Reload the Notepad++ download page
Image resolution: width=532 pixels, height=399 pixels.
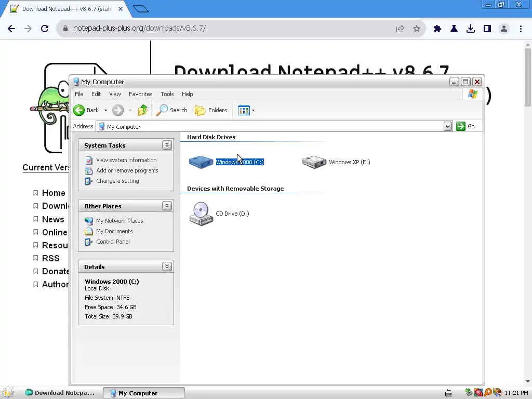tap(45, 29)
